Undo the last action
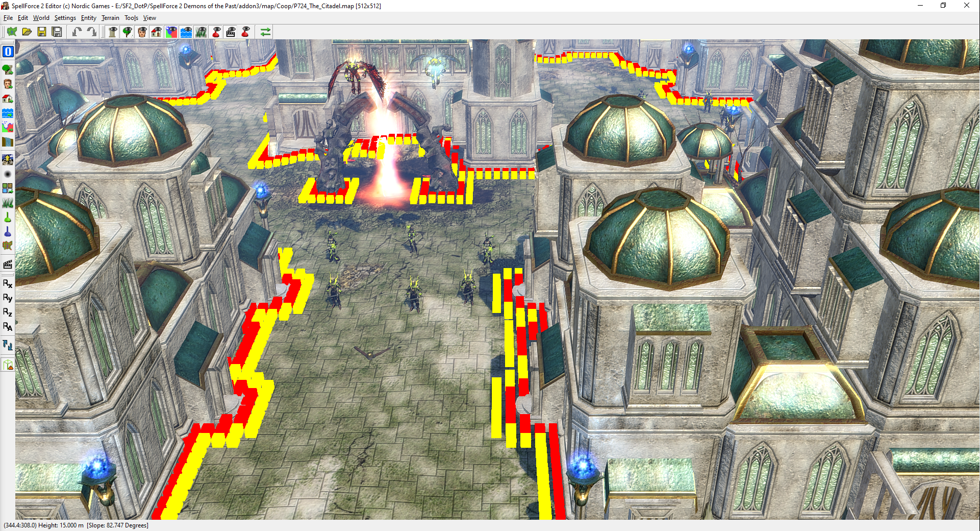The image size is (980, 531). coord(77,32)
